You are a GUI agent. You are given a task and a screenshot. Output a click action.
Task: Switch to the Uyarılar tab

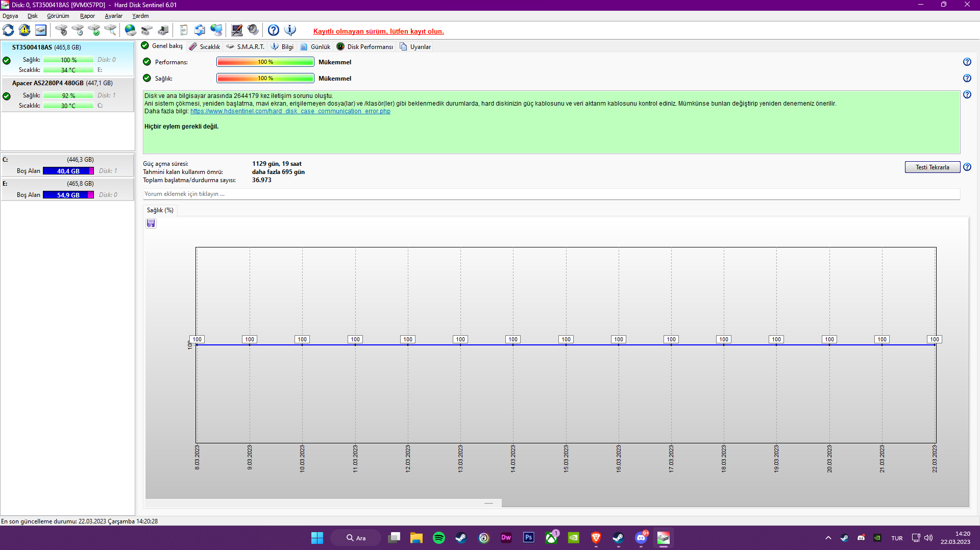tap(415, 46)
